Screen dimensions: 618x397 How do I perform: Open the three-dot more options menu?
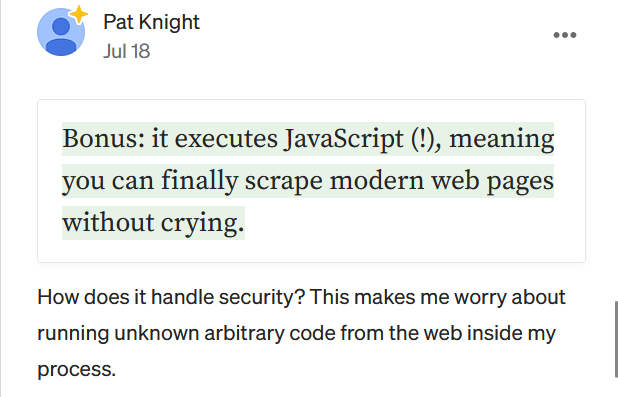coord(565,35)
